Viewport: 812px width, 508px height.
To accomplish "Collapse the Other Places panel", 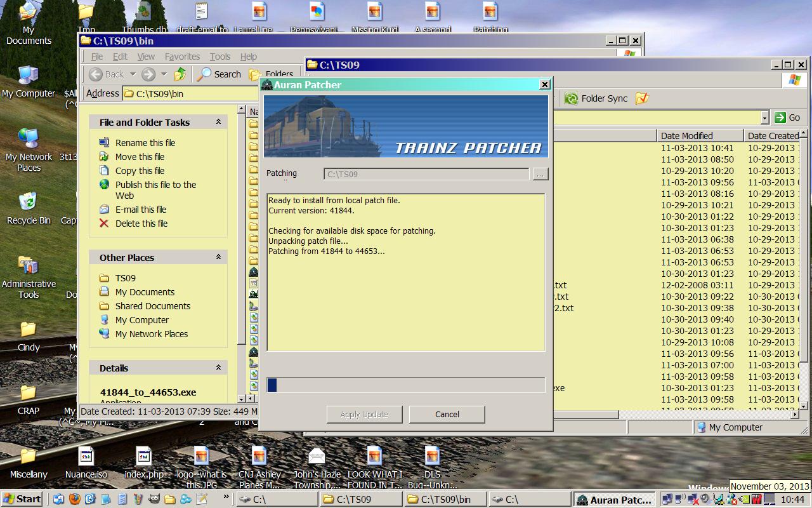I will point(218,257).
